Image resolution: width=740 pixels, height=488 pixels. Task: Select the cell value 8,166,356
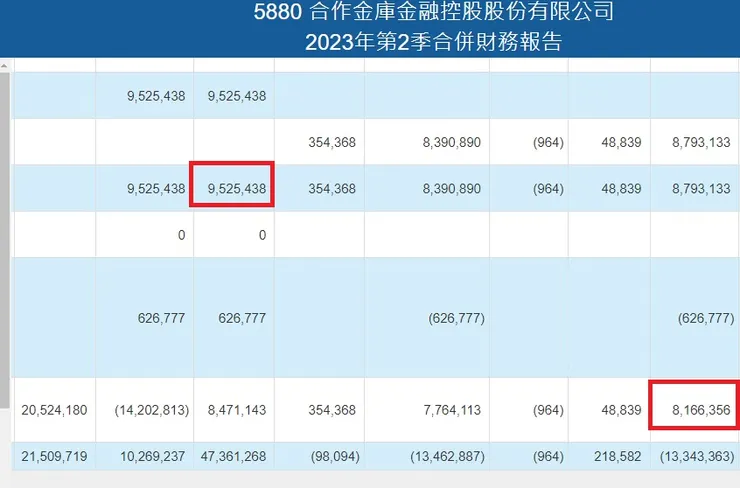(701, 410)
